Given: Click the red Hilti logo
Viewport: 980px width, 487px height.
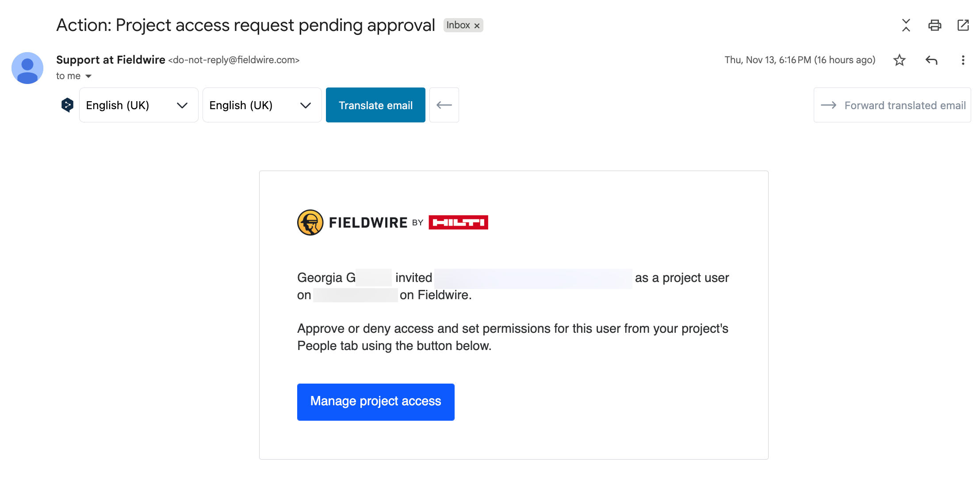Looking at the screenshot, I should click(458, 222).
